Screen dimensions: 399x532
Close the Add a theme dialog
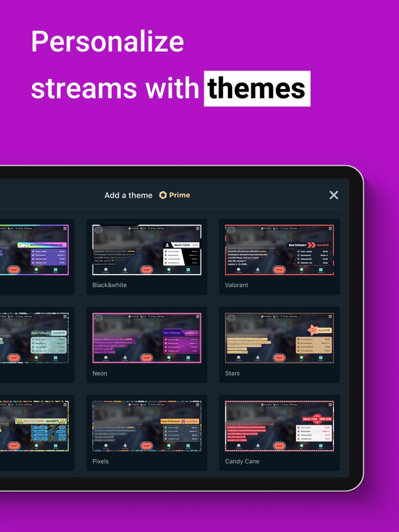tap(334, 195)
